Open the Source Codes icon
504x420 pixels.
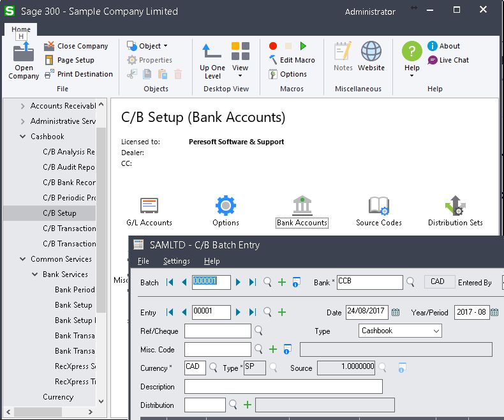pos(379,206)
